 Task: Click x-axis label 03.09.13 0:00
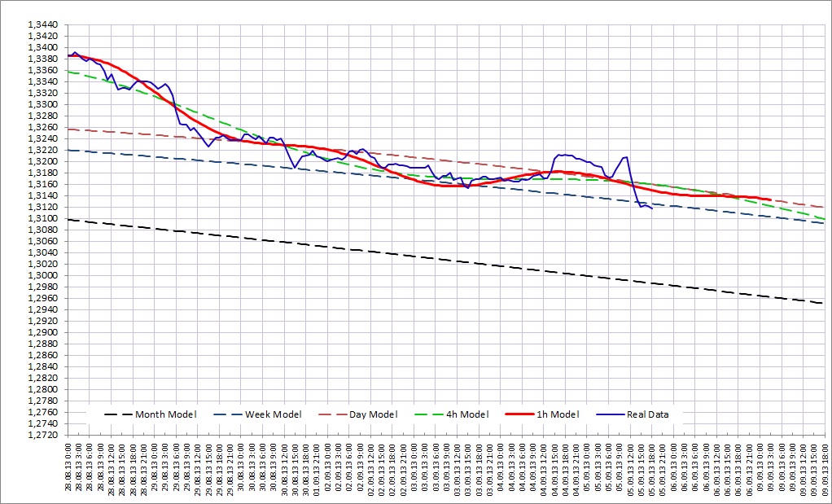click(x=414, y=467)
